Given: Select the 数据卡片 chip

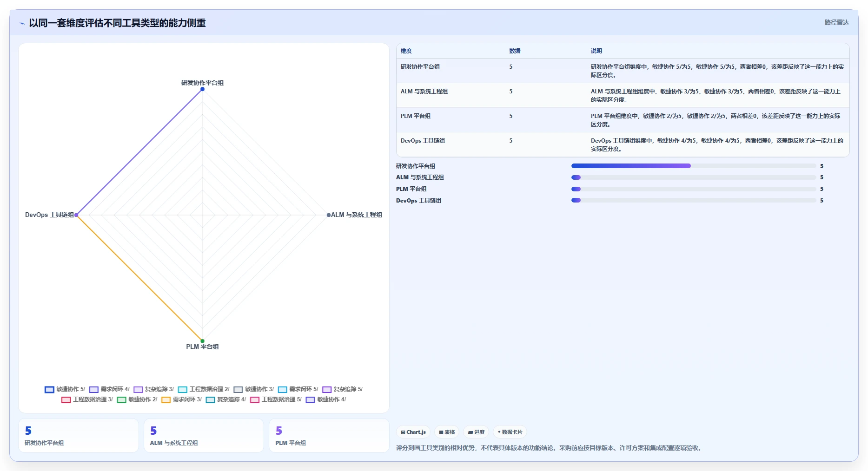Looking at the screenshot, I should 510,432.
